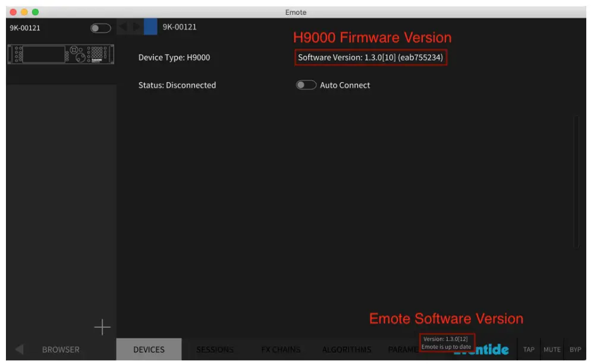Click the Status: Disconnected label
Viewport: 594px width, 364px height.
pos(177,85)
